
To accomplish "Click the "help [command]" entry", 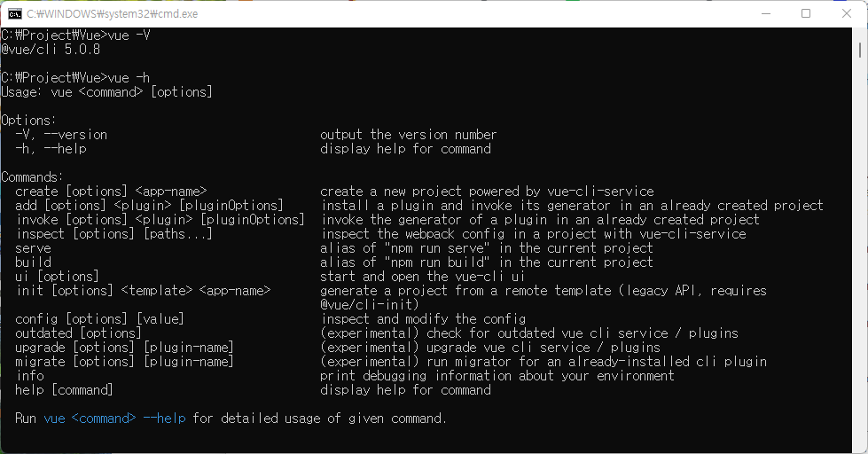I will pos(65,389).
